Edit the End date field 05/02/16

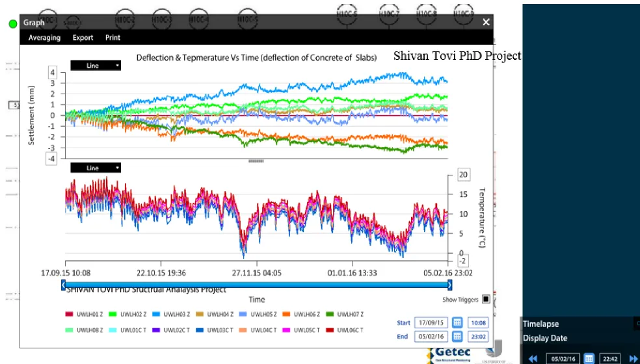[x=431, y=337]
